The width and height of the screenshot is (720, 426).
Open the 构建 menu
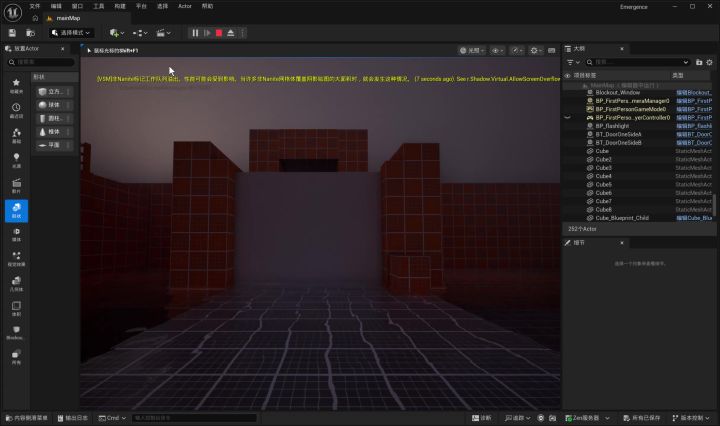pos(120,6)
